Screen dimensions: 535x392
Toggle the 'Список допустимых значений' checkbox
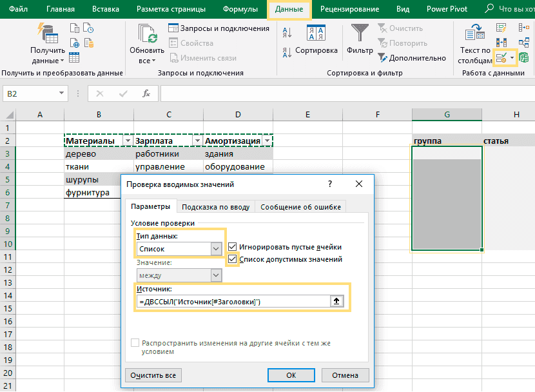click(233, 259)
